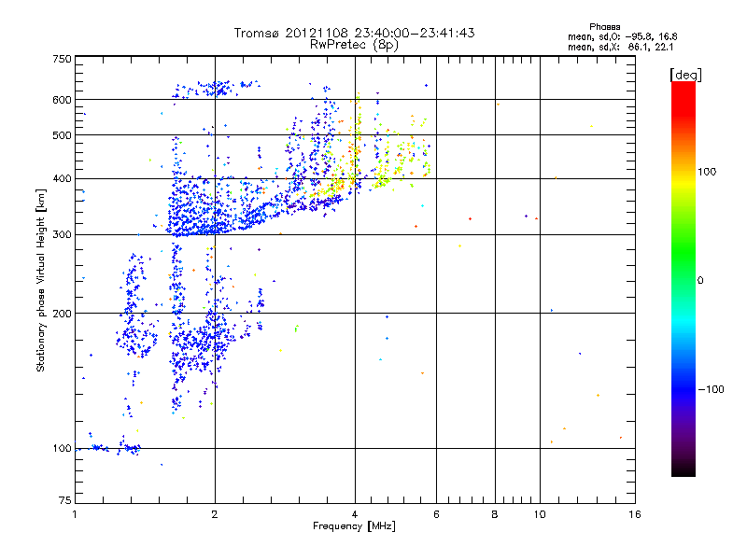Click the y-axis tick label '200'

coord(62,314)
